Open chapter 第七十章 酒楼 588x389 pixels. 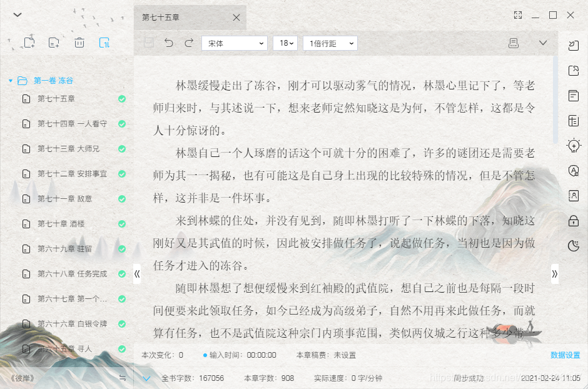pyautogui.click(x=61, y=224)
